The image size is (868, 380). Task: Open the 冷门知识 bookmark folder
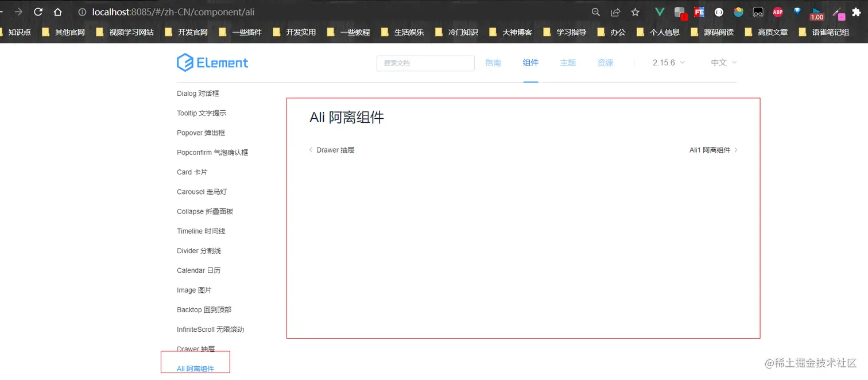coord(456,32)
